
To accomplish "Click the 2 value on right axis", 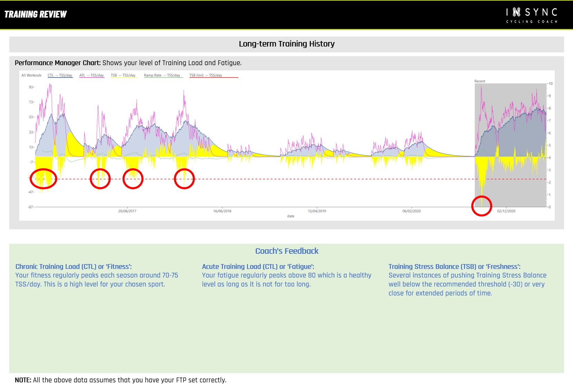I will click(x=550, y=182).
